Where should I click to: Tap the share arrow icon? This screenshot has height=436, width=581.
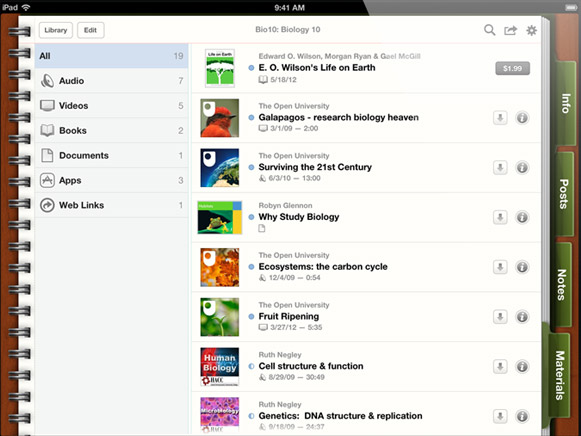click(510, 30)
